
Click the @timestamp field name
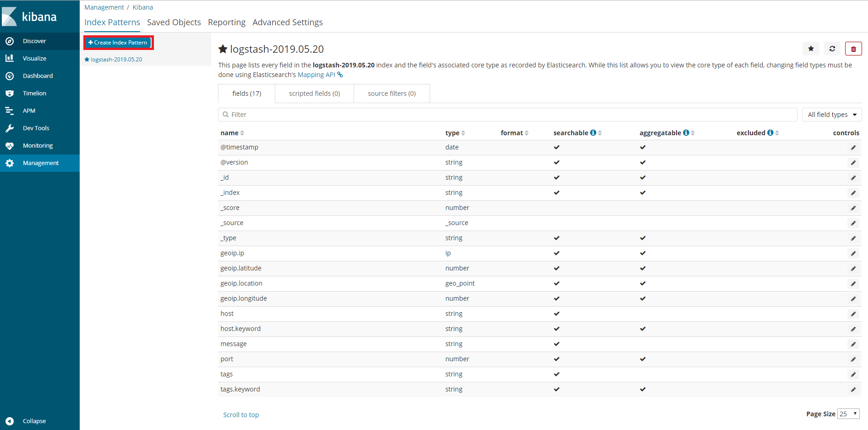[x=240, y=147]
